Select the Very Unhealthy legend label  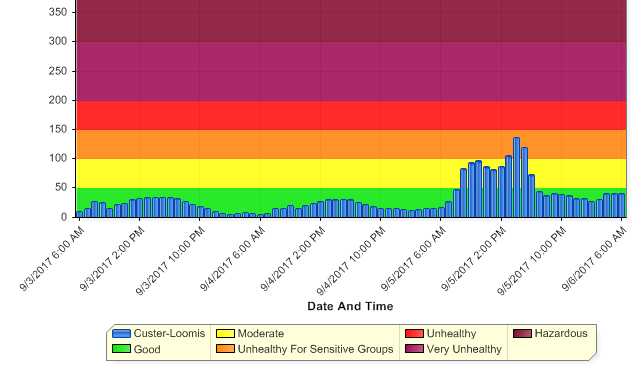[x=464, y=349]
